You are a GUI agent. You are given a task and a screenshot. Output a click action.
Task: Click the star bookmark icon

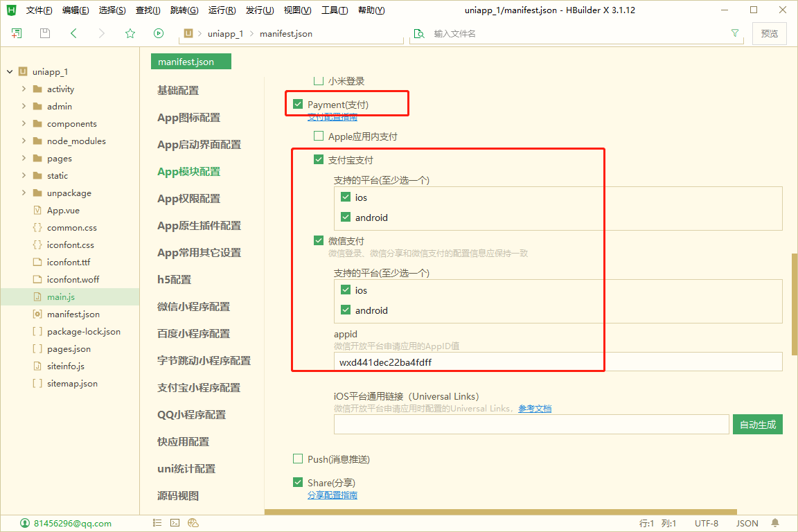[130, 33]
